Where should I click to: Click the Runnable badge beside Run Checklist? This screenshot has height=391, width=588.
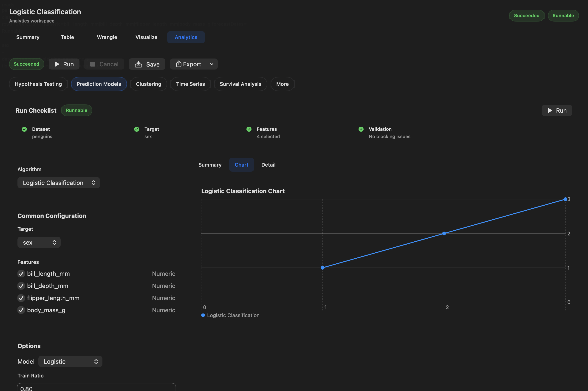[x=77, y=110]
